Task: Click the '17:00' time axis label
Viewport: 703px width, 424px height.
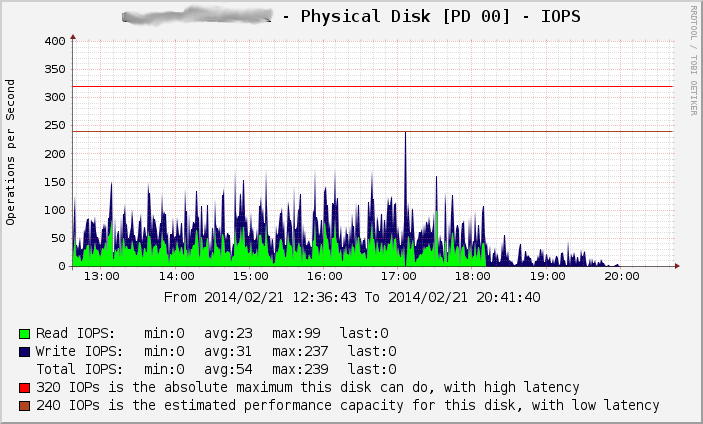Action: pyautogui.click(x=399, y=276)
